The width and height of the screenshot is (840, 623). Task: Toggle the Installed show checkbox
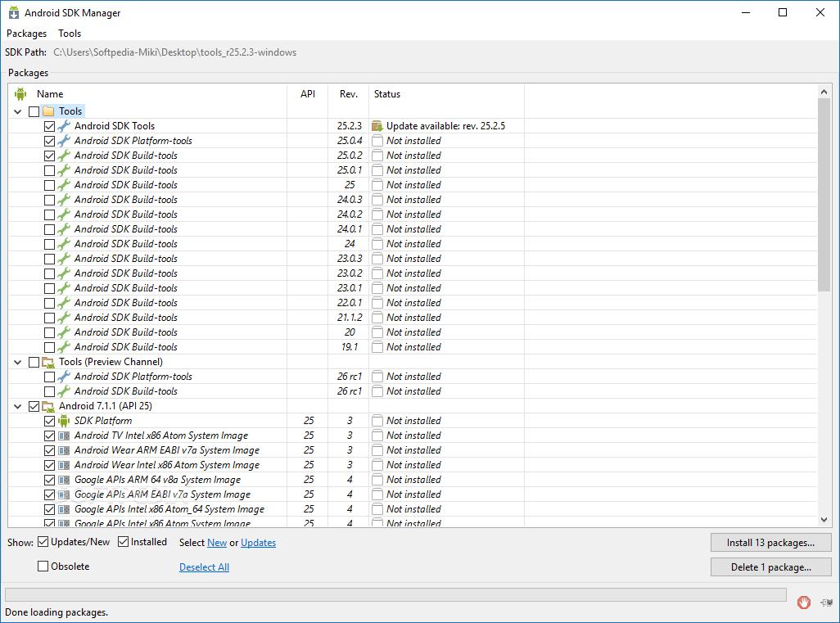pyautogui.click(x=123, y=542)
